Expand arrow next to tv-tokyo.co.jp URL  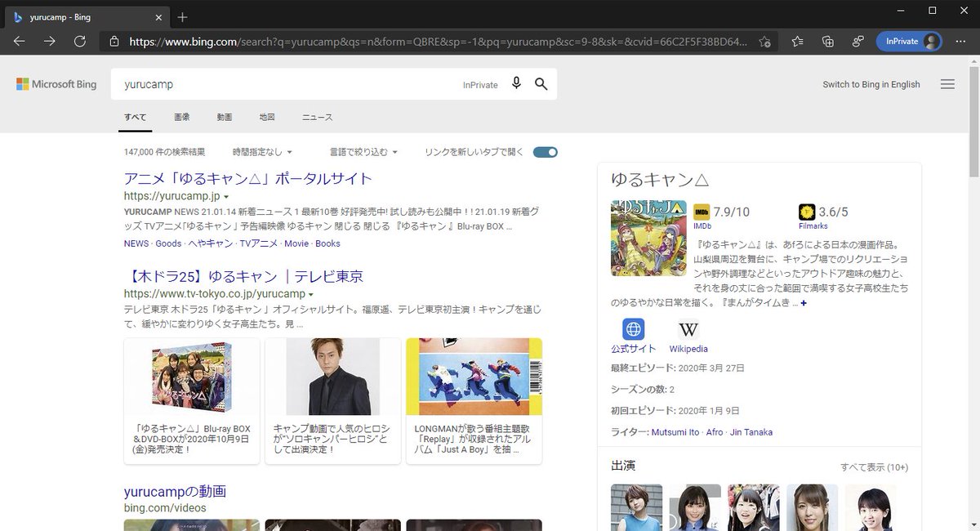point(311,294)
